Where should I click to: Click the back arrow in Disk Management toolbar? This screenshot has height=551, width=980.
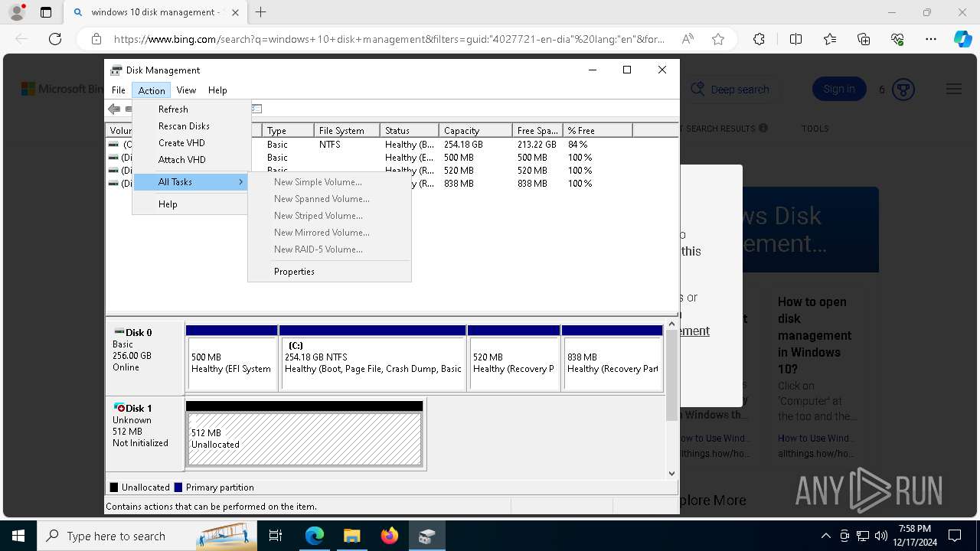point(114,109)
